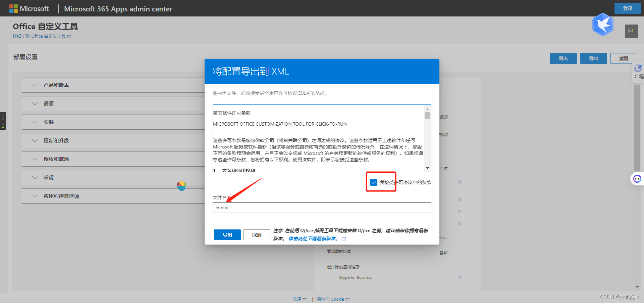Open the 详细了解 Office 自定义工具 link
This screenshot has height=303, width=644.
pos(42,36)
